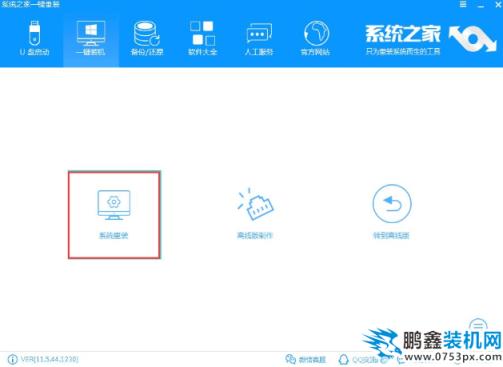Click the 转到离线版 circular return arrow
The image size is (503, 367).
(392, 203)
